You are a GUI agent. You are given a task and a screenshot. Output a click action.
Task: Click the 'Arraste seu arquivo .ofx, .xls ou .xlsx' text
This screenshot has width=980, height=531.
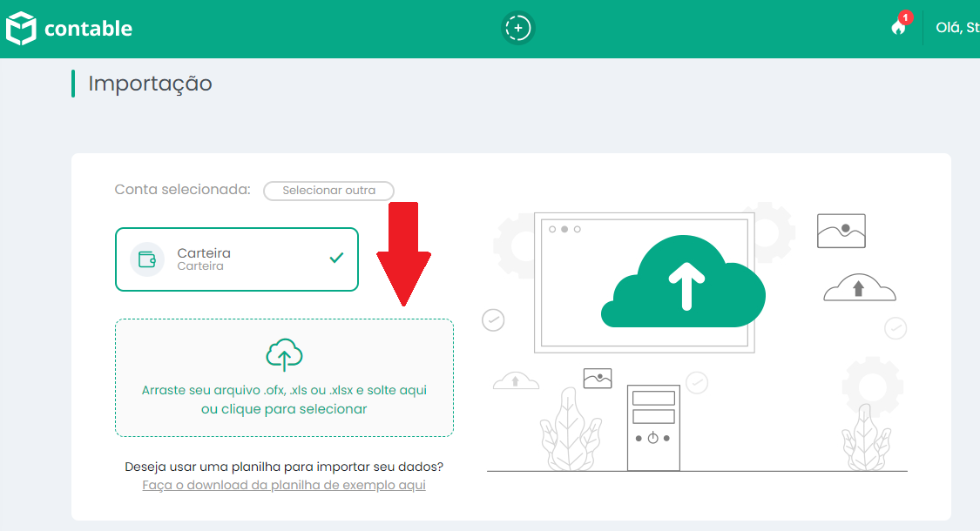tap(247, 391)
